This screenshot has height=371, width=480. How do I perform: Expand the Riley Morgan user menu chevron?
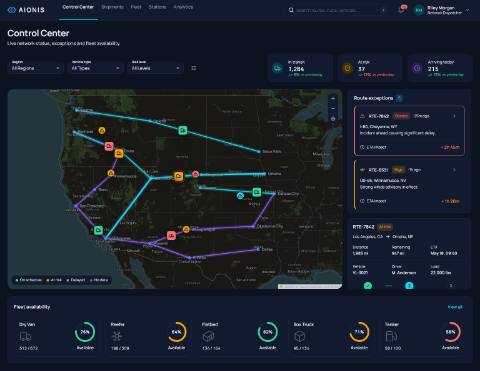[x=468, y=10]
